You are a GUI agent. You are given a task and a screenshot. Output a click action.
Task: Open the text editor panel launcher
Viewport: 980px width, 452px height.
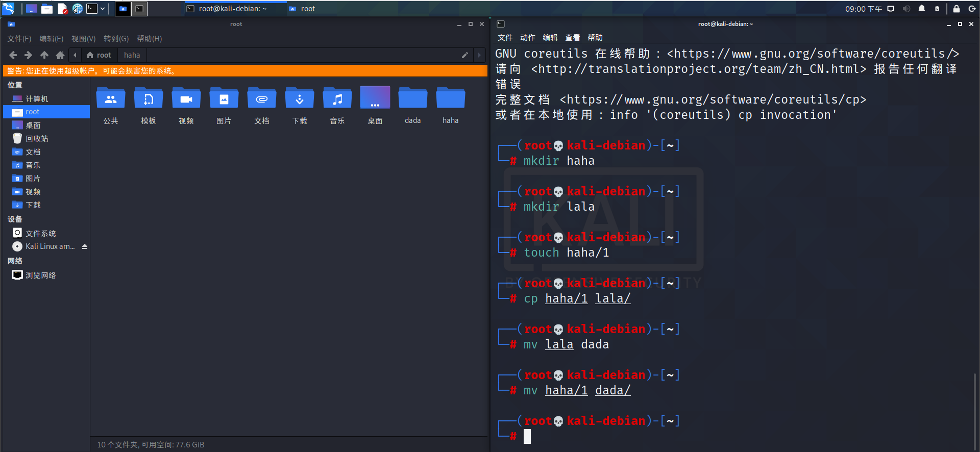click(x=62, y=9)
